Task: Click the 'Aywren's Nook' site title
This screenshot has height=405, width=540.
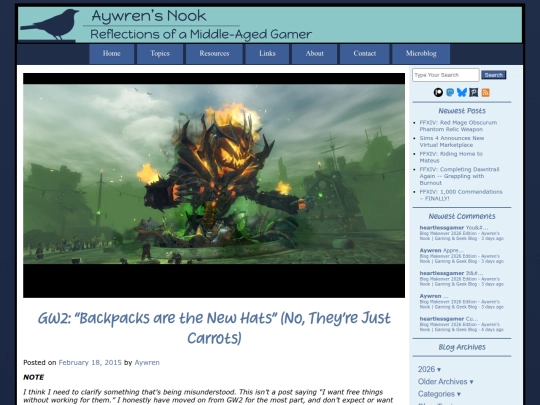Action: pyautogui.click(x=149, y=16)
